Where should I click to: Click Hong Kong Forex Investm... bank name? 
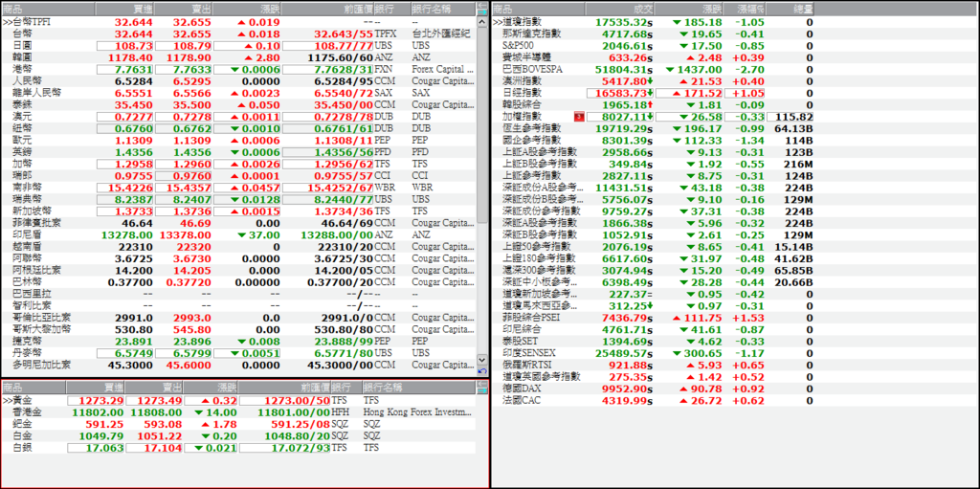click(418, 412)
